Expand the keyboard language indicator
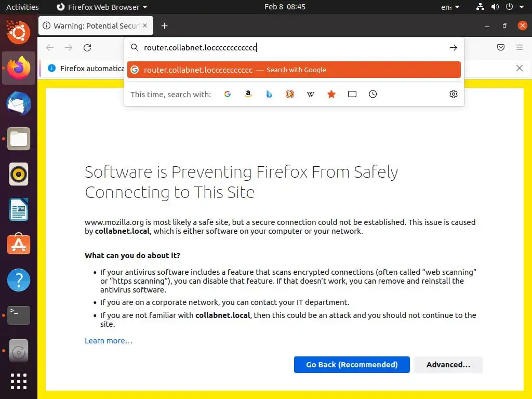 pyautogui.click(x=450, y=7)
